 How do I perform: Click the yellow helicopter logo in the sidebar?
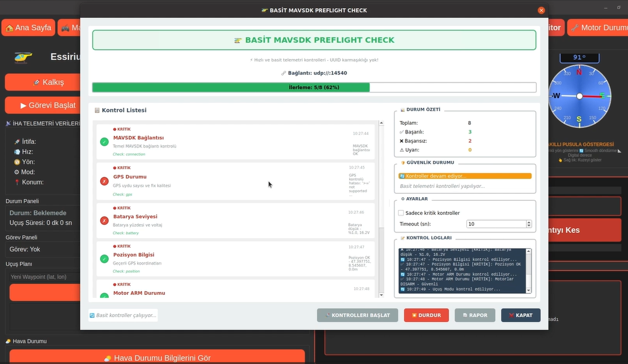(x=23, y=57)
